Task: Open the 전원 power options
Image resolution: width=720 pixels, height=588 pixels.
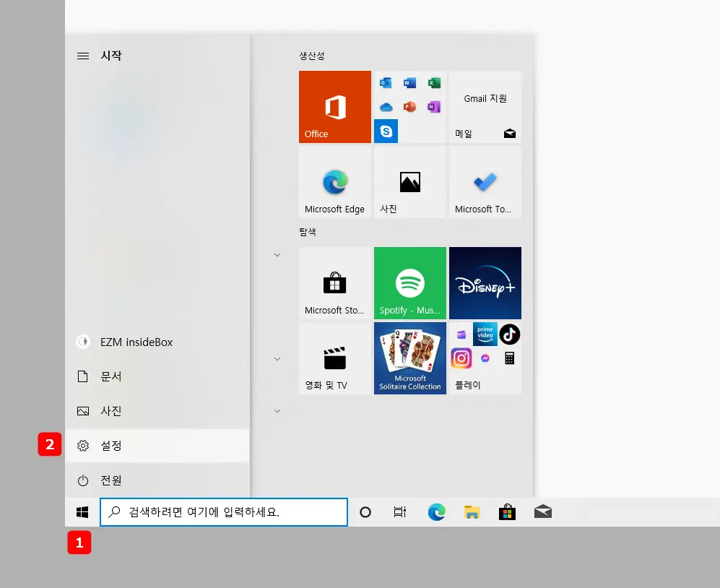Action: (157, 480)
